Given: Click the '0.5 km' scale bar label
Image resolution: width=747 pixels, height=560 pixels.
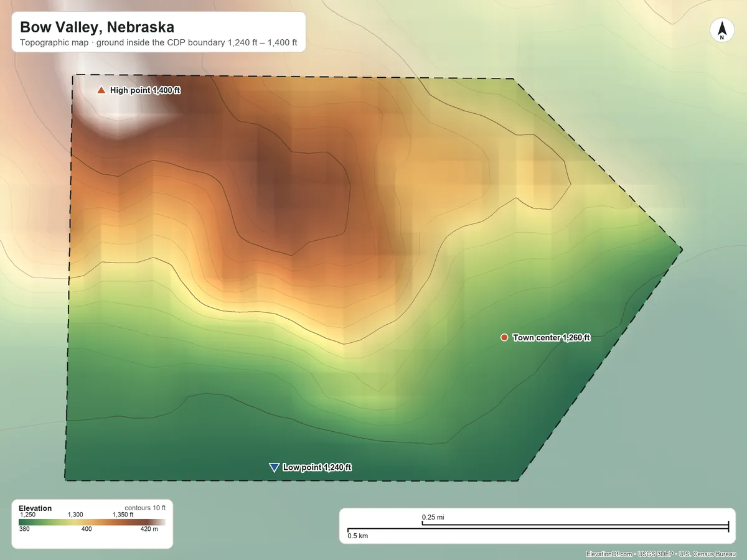Looking at the screenshot, I should click(357, 536).
